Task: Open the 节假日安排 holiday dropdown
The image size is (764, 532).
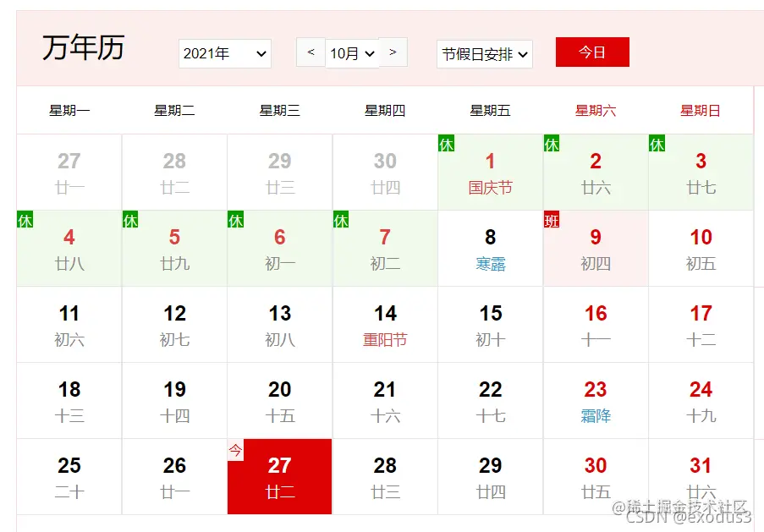Action: tap(484, 52)
